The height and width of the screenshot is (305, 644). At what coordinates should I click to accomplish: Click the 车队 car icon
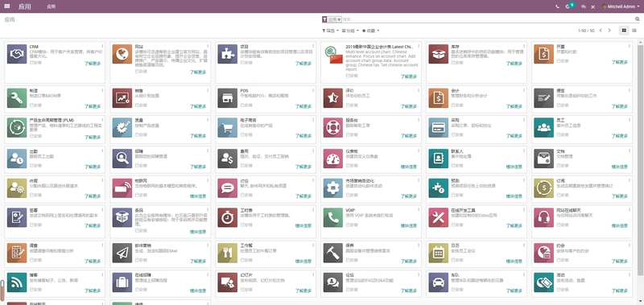(438, 282)
